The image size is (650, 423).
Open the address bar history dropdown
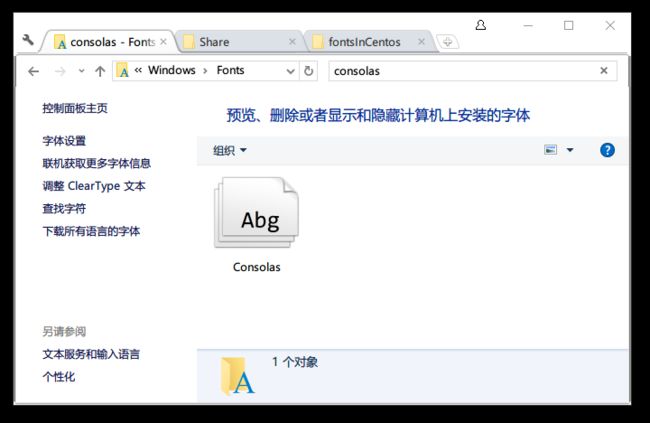point(291,71)
